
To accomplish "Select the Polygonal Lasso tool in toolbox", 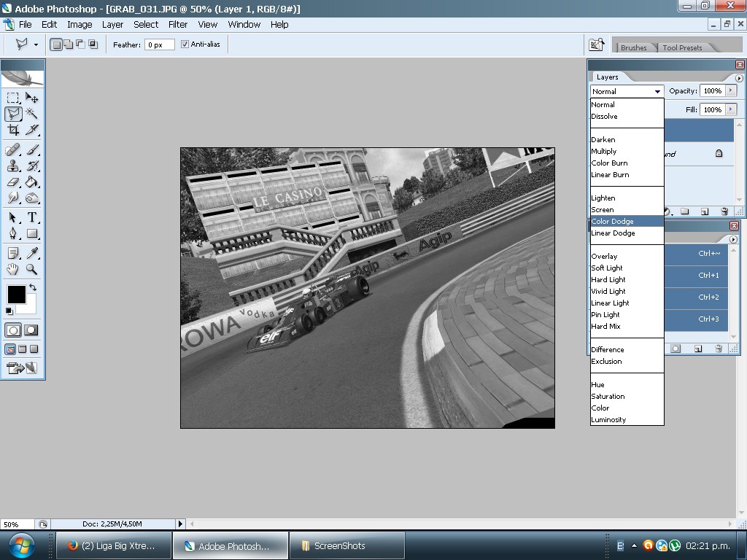I will click(13, 114).
